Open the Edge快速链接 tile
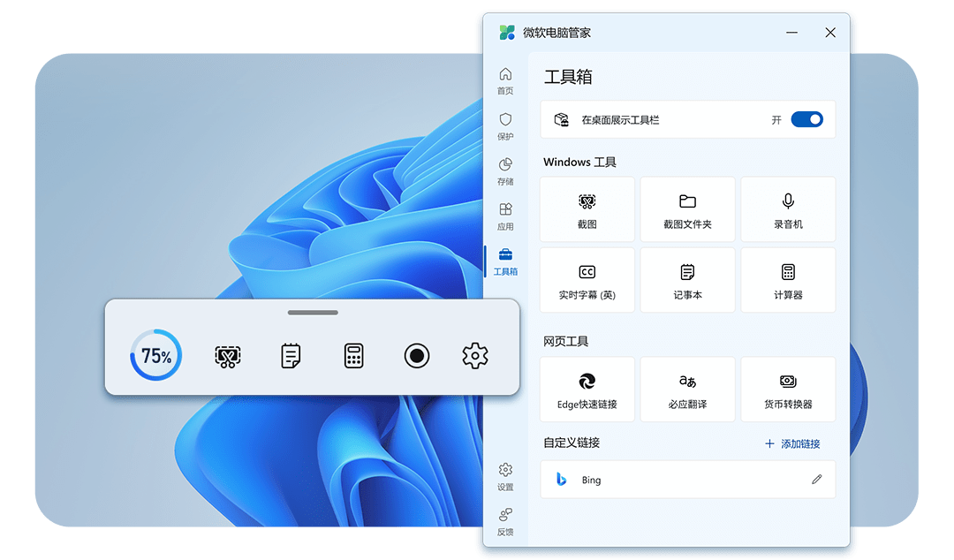954x560 pixels. pyautogui.click(x=587, y=390)
